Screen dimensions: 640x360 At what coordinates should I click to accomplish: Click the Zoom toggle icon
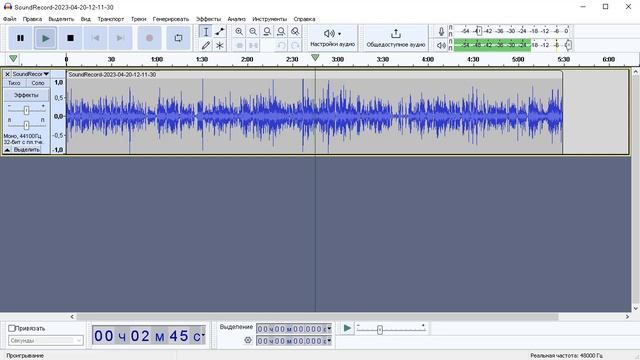(295, 31)
